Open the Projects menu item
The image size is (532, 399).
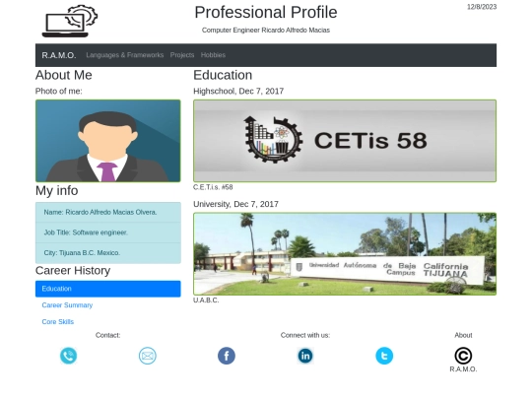[x=182, y=55]
